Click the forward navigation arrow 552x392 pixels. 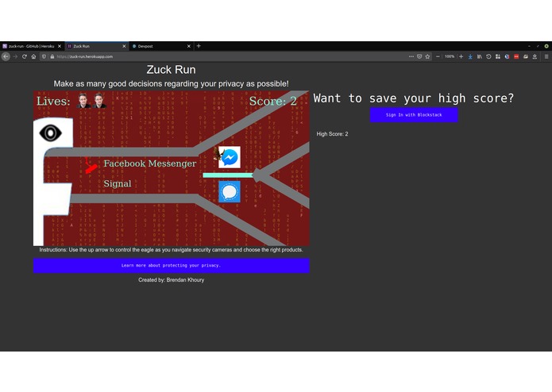coord(15,56)
